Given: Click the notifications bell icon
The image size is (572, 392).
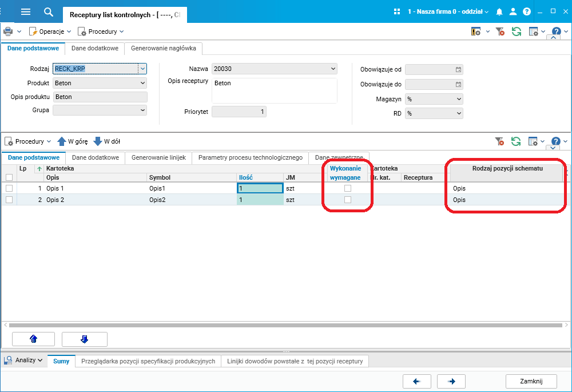Looking at the screenshot, I should coord(499,11).
